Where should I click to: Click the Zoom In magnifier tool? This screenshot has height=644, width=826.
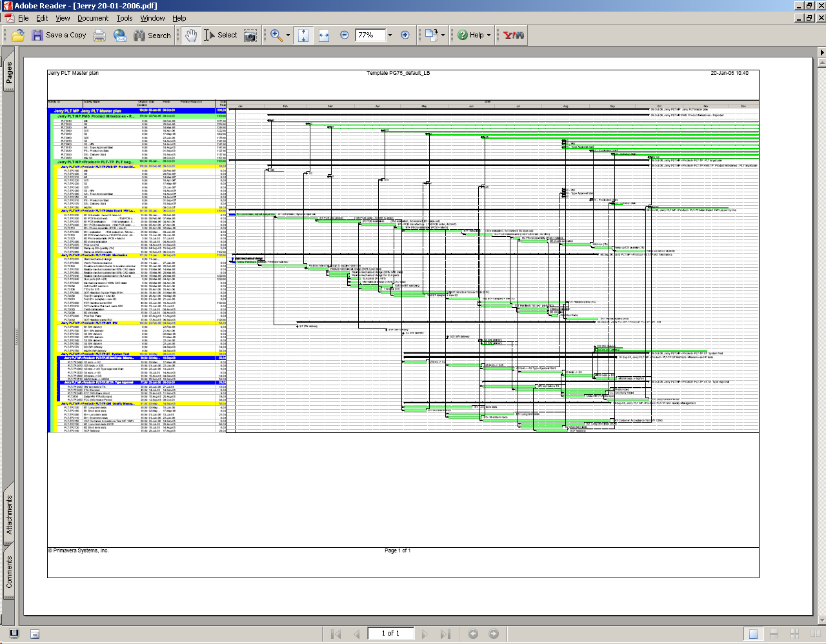tap(277, 35)
